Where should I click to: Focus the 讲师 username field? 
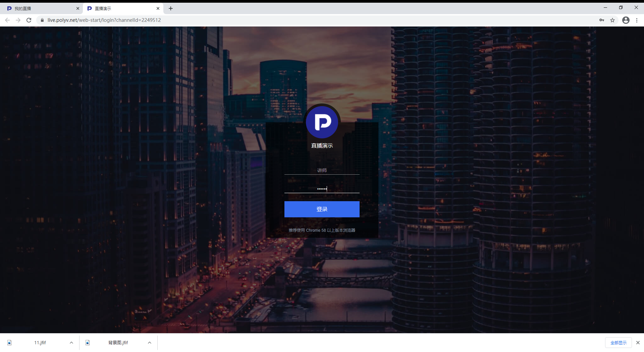tap(322, 170)
